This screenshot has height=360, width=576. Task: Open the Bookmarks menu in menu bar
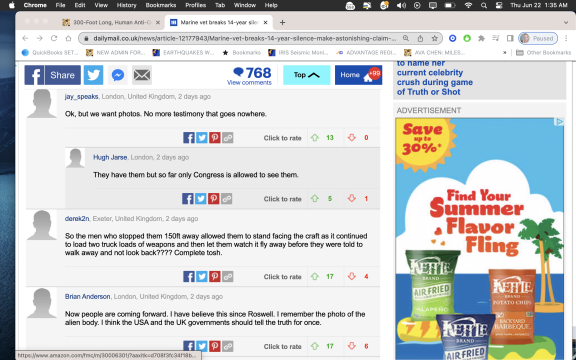coord(161,5)
